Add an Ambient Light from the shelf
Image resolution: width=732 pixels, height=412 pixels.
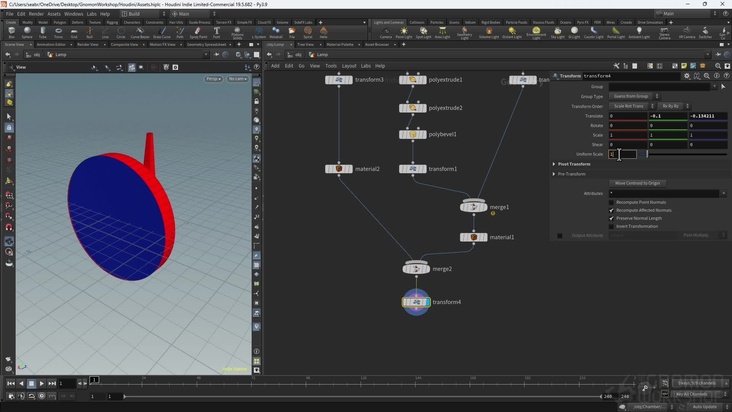click(x=639, y=32)
